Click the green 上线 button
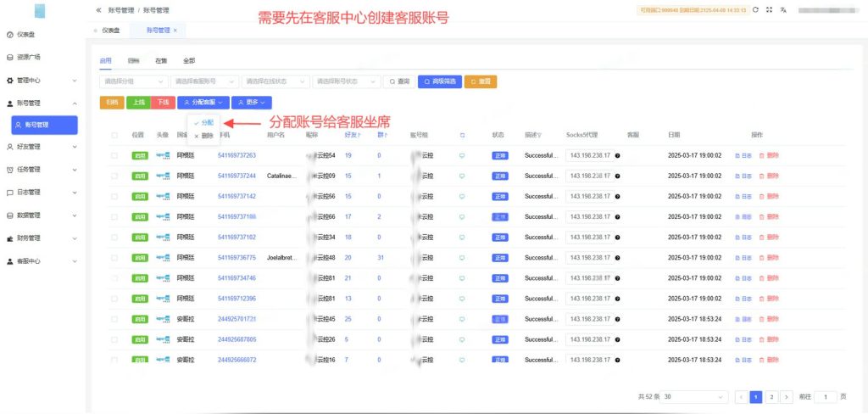The height and width of the screenshot is (414, 868). click(138, 103)
